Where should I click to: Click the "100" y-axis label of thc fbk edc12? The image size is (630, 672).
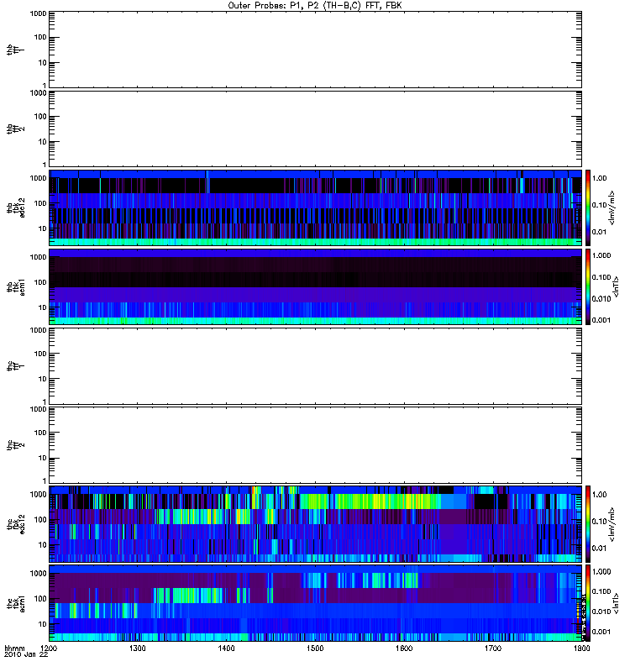[40, 520]
